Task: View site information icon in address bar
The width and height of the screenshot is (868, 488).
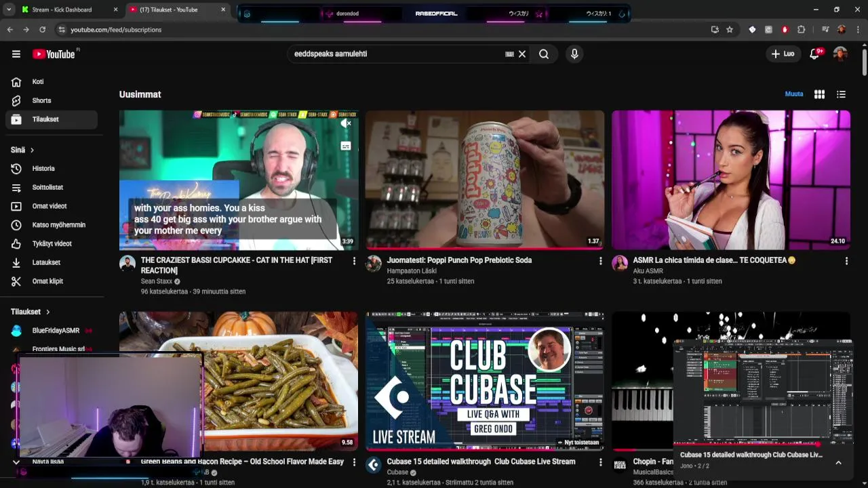Action: (x=62, y=30)
